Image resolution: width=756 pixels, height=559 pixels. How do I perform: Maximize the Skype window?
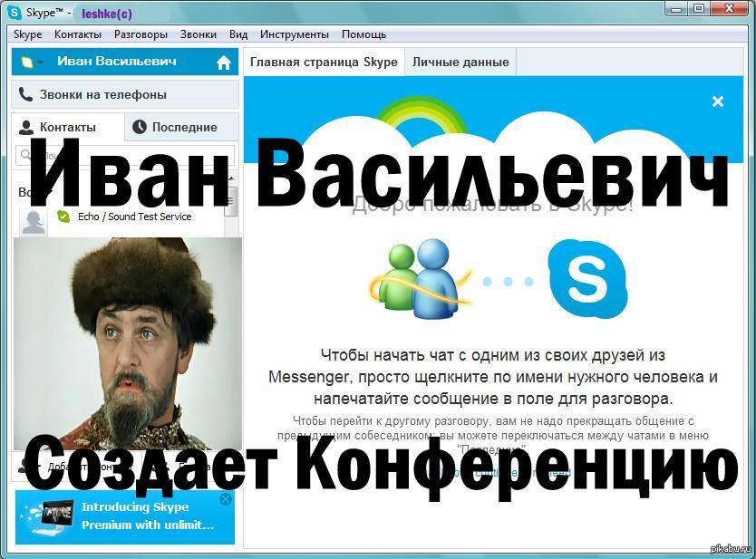tap(699, 9)
